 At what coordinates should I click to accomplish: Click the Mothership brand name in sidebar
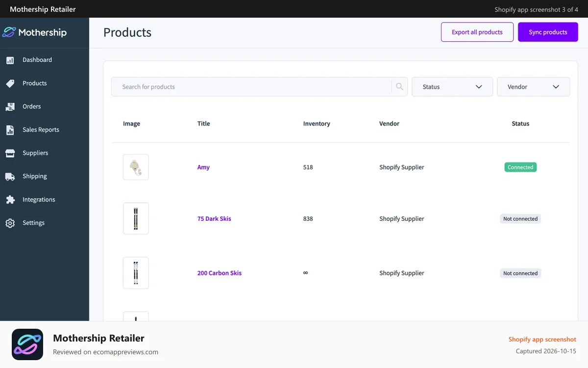(x=43, y=32)
